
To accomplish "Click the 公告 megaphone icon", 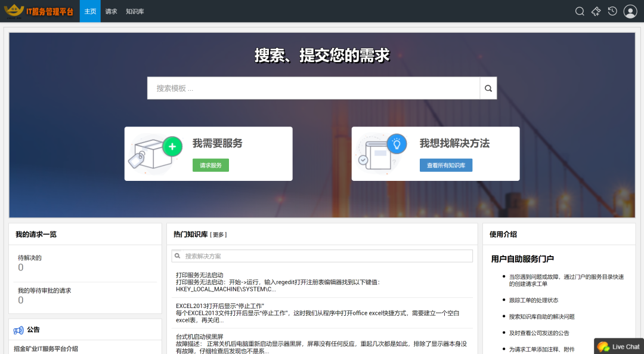I will point(17,330).
